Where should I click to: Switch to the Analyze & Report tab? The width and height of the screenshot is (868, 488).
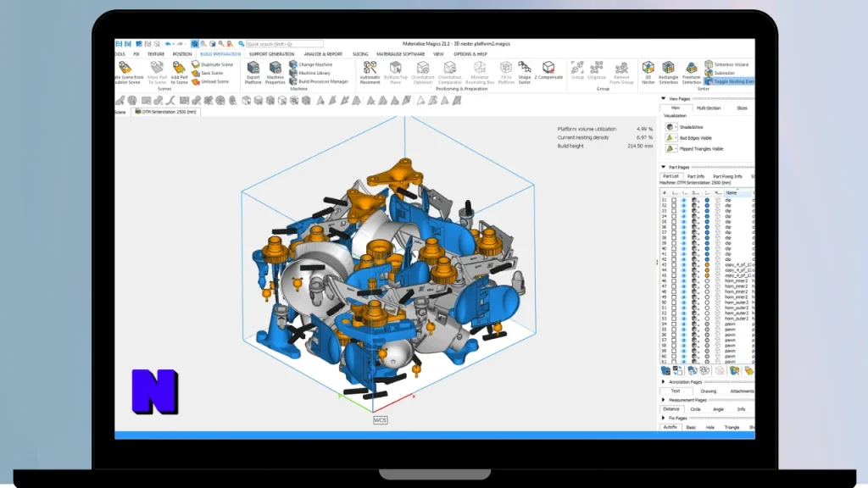pyautogui.click(x=323, y=54)
